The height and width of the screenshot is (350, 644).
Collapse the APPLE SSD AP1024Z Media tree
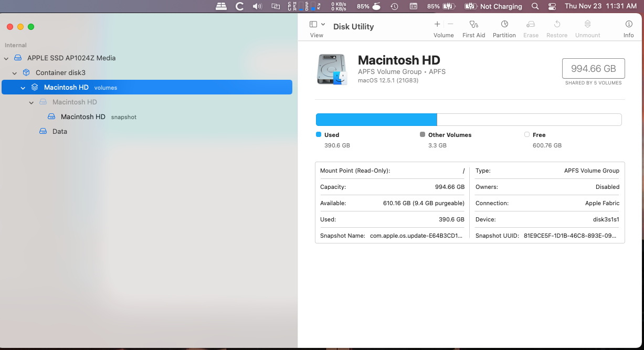6,58
